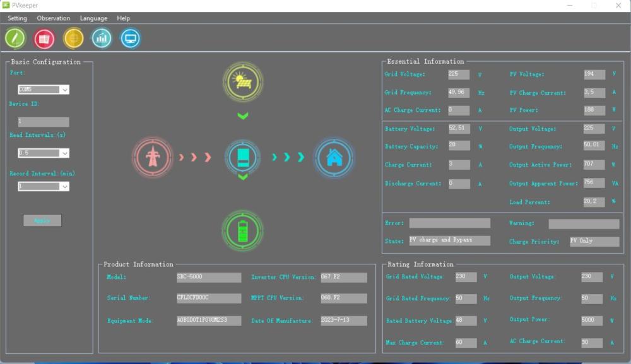The width and height of the screenshot is (631, 364).
Task: Click the Device ID input field
Action: point(44,122)
